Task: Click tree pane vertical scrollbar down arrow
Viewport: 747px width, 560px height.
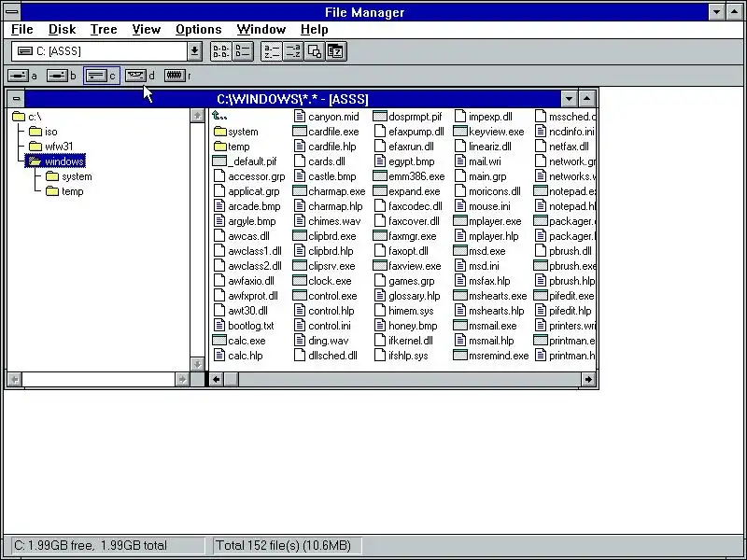Action: click(x=197, y=364)
